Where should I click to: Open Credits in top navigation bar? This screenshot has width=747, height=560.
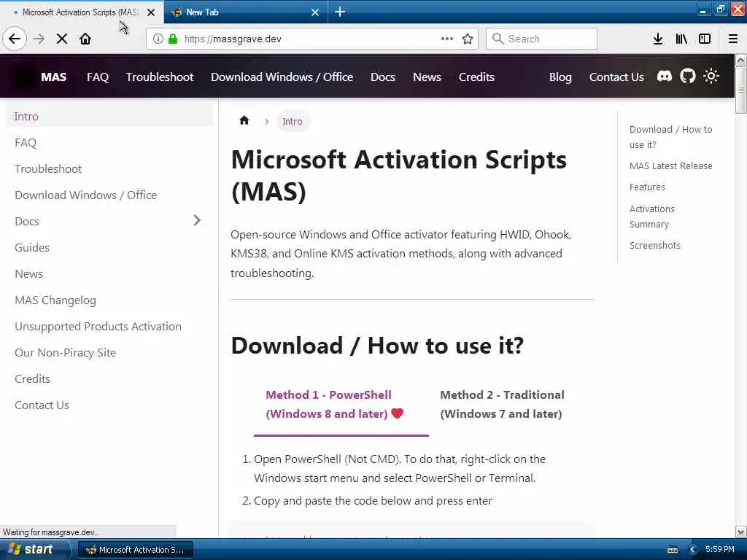point(476,77)
